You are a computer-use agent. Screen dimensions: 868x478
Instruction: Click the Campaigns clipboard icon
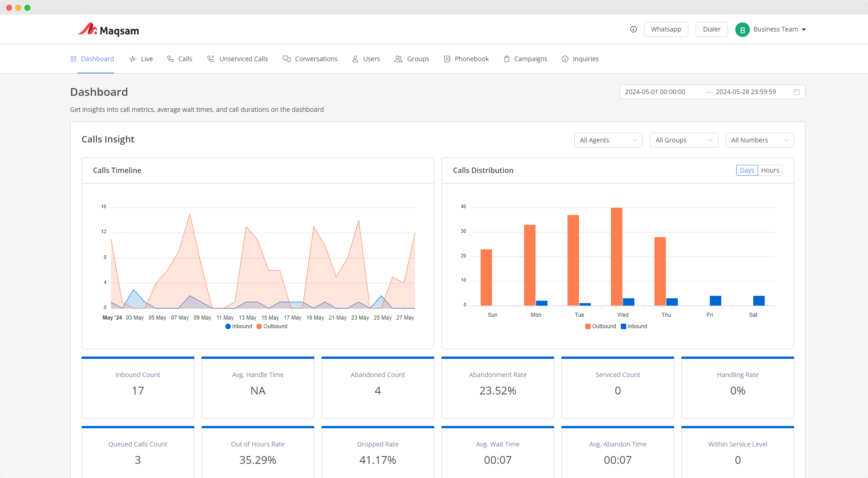point(506,59)
